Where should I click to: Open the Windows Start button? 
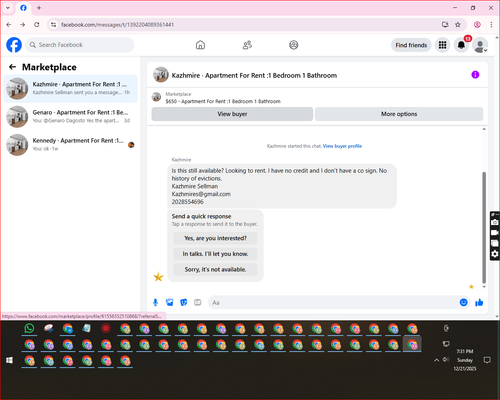[9, 360]
